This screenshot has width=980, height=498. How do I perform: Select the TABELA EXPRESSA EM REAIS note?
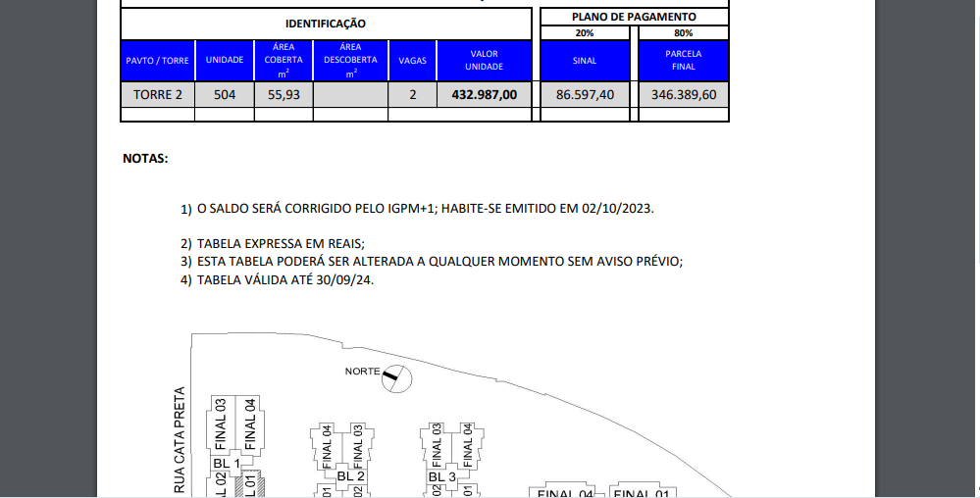click(x=281, y=244)
